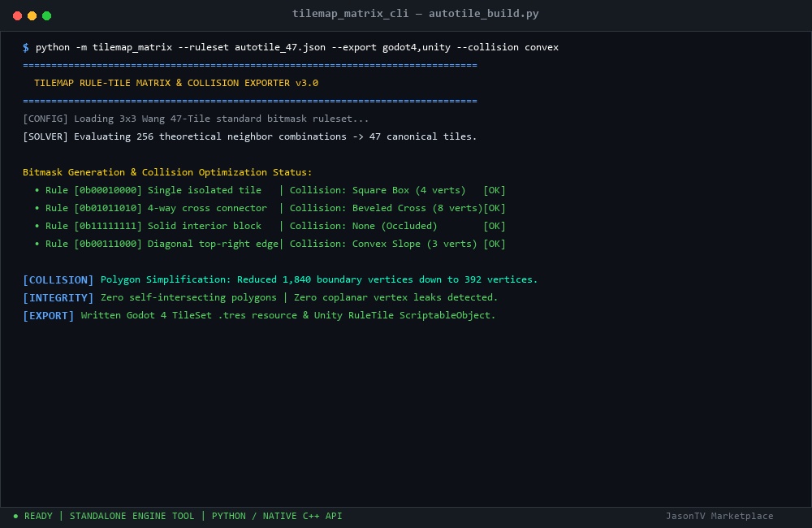Click 'Polygon Simplification:' in the collision line
Image resolution: width=812 pixels, height=528 pixels.
[x=166, y=279]
